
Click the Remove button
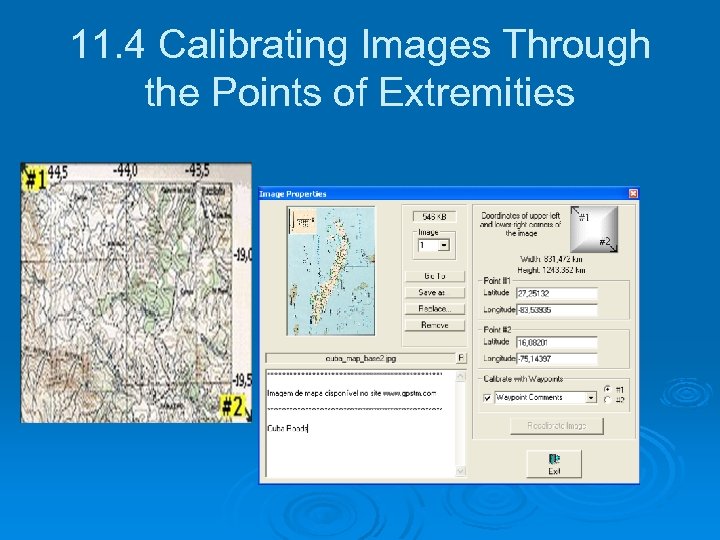(x=434, y=325)
